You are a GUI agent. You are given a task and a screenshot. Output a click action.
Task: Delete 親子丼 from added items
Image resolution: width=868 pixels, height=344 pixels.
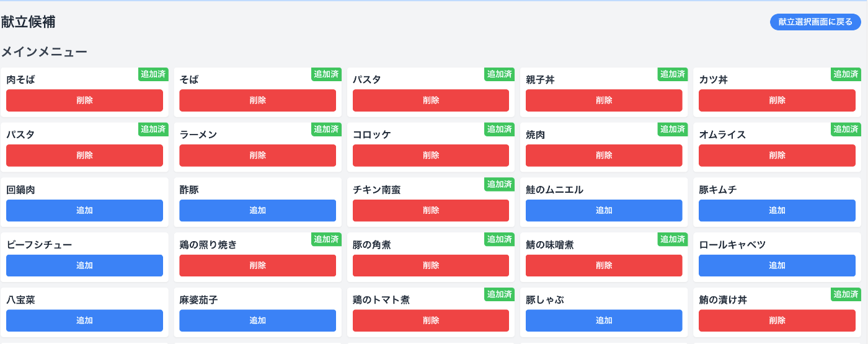pyautogui.click(x=604, y=100)
